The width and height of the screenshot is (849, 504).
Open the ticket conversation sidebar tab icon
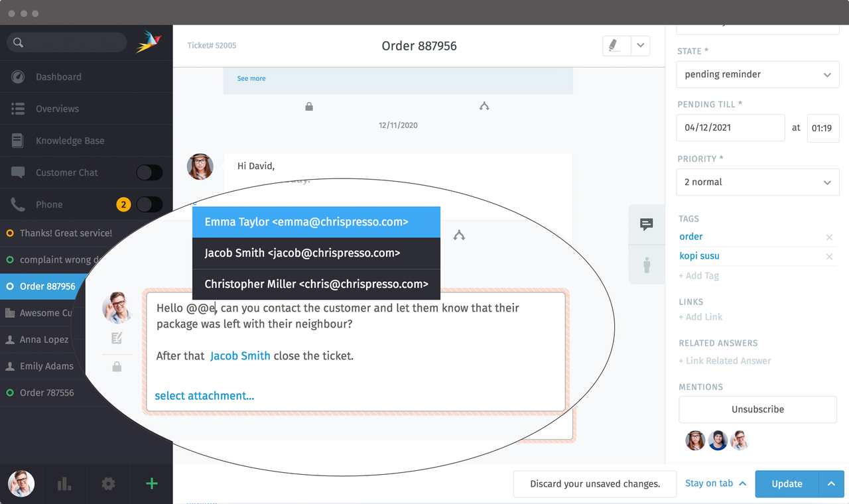[646, 225]
